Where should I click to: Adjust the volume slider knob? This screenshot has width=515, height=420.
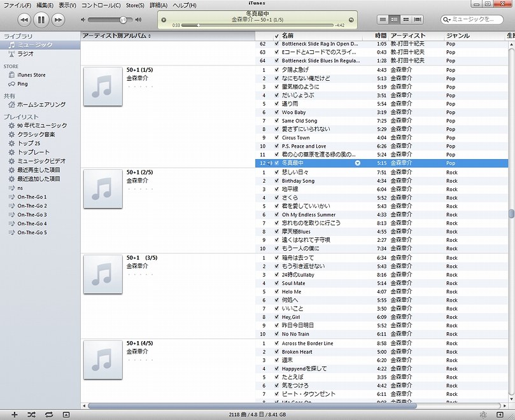pyautogui.click(x=123, y=20)
